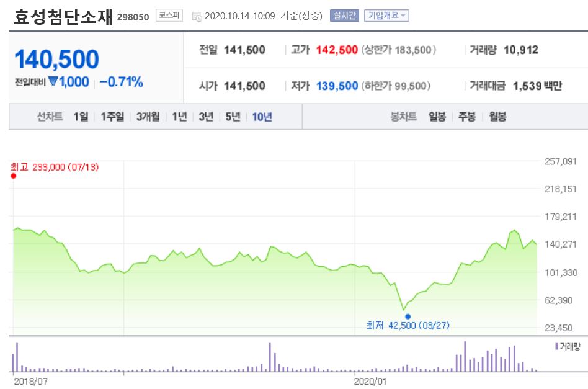Click the 2018/07 date axis label
Viewport: 588px width, 389px height.
click(x=31, y=382)
